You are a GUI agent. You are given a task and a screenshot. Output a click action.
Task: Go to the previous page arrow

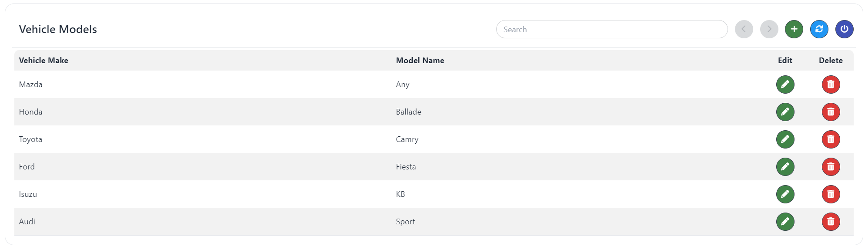pos(744,29)
